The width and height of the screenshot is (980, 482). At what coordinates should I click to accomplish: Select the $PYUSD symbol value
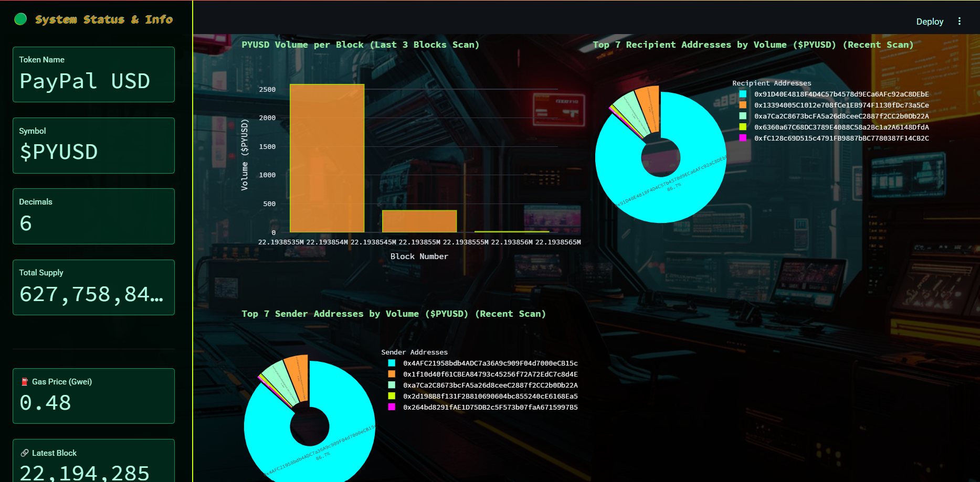(59, 152)
